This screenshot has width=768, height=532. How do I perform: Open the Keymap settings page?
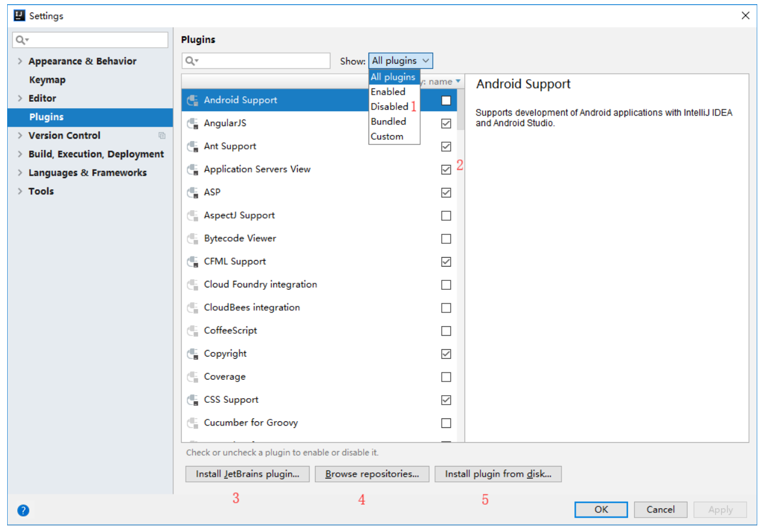pos(47,80)
